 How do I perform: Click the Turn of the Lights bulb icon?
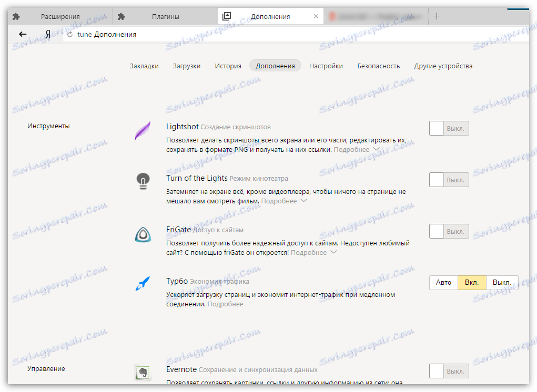143,181
